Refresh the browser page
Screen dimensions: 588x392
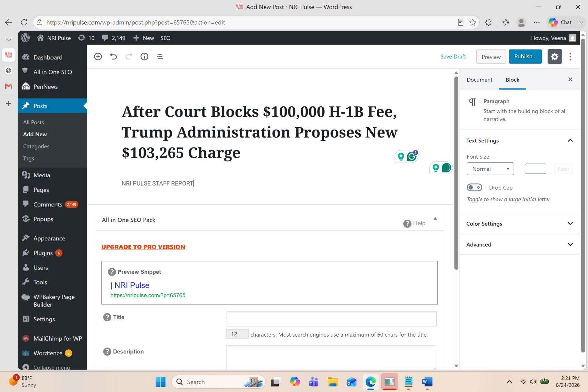coord(24,22)
